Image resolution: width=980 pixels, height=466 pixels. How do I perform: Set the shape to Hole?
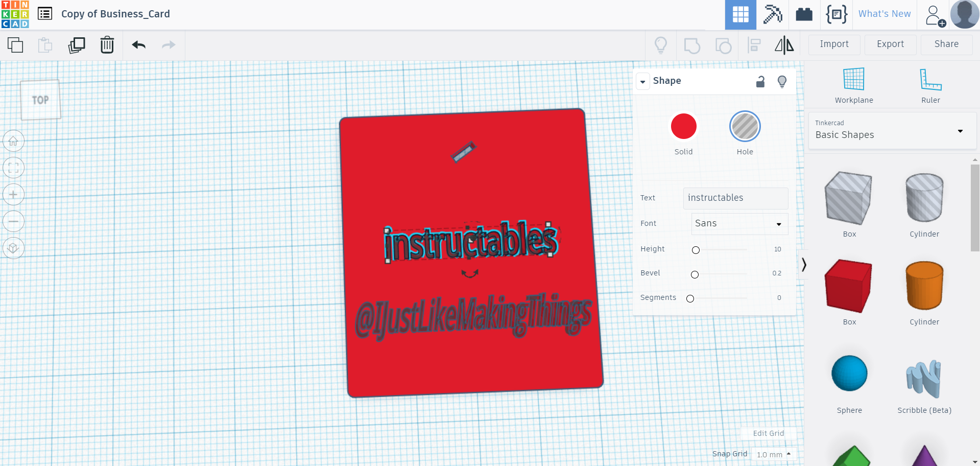pyautogui.click(x=745, y=126)
